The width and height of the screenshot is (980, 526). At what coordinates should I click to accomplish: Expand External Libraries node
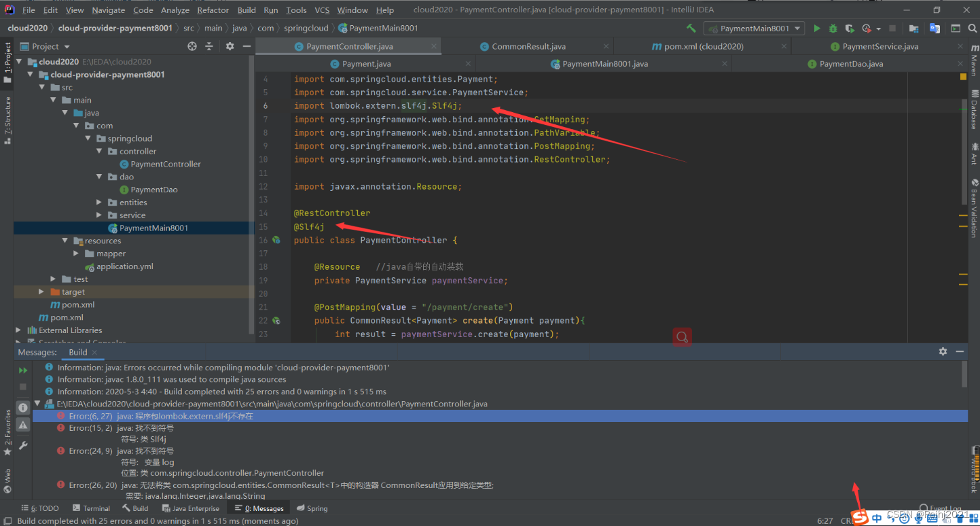click(x=19, y=330)
